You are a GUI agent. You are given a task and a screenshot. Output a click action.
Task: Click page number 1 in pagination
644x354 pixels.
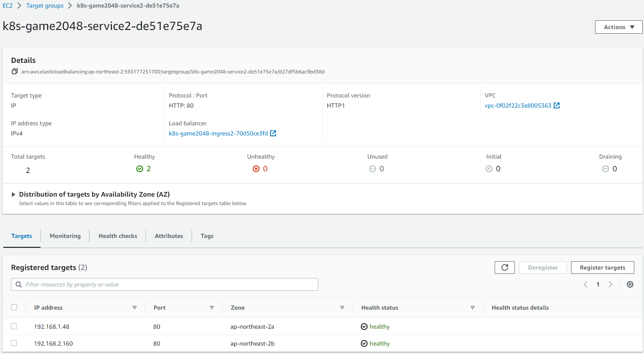tap(598, 284)
